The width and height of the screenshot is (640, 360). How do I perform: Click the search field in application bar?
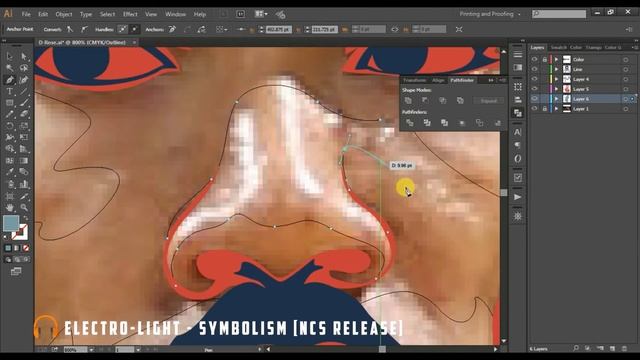[559, 14]
